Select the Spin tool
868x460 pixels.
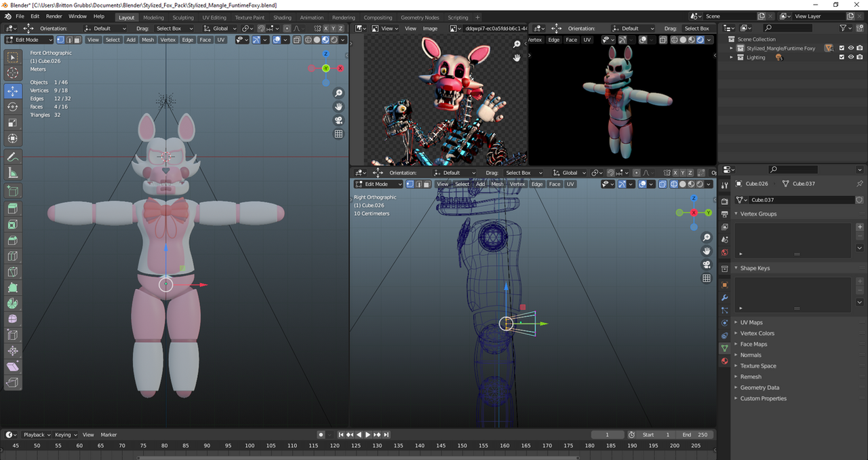[x=13, y=303]
